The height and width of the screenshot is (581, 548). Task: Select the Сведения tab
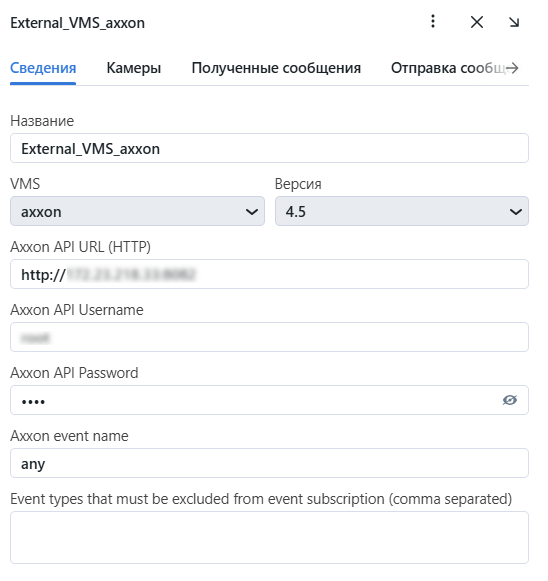pyautogui.click(x=43, y=68)
